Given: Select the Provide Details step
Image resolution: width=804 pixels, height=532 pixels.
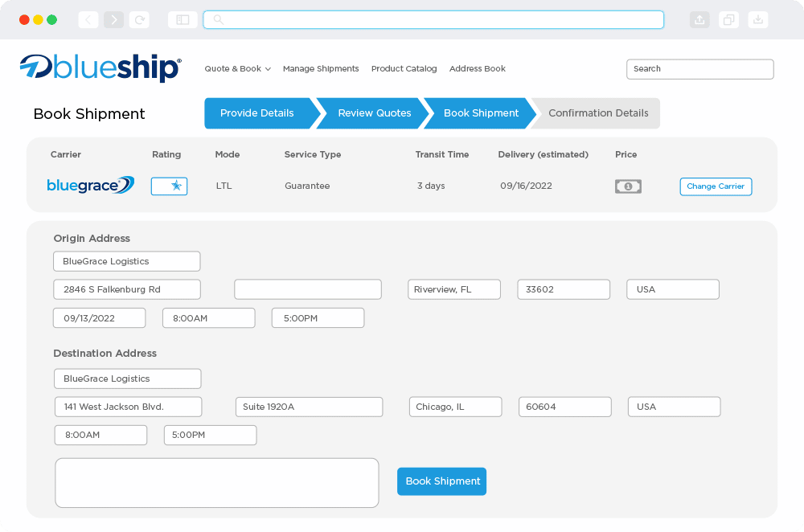Looking at the screenshot, I should click(256, 113).
